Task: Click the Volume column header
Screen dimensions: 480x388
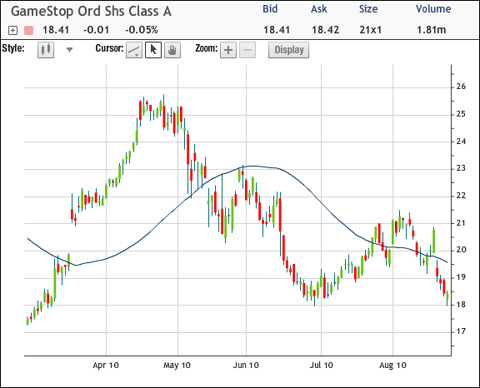Action: pos(433,9)
